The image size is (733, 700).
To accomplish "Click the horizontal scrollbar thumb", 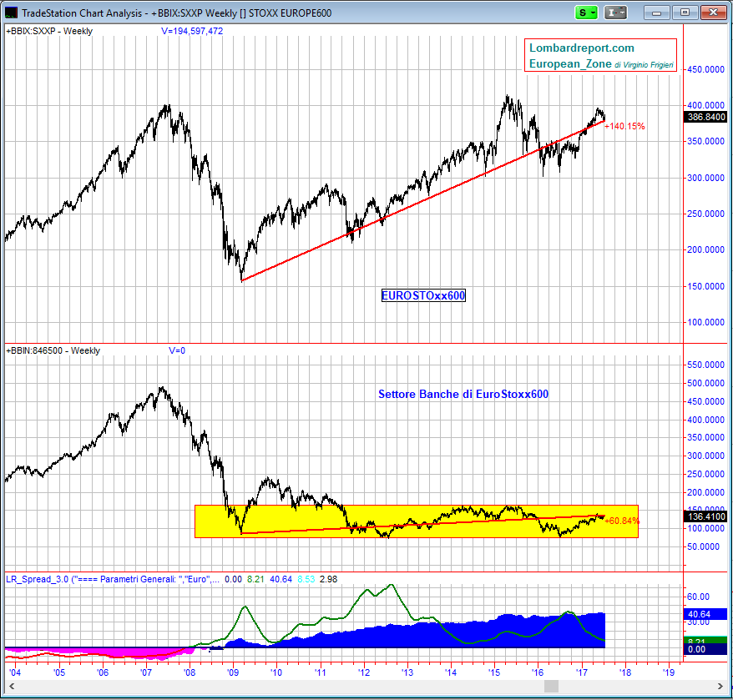I will (x=551, y=686).
